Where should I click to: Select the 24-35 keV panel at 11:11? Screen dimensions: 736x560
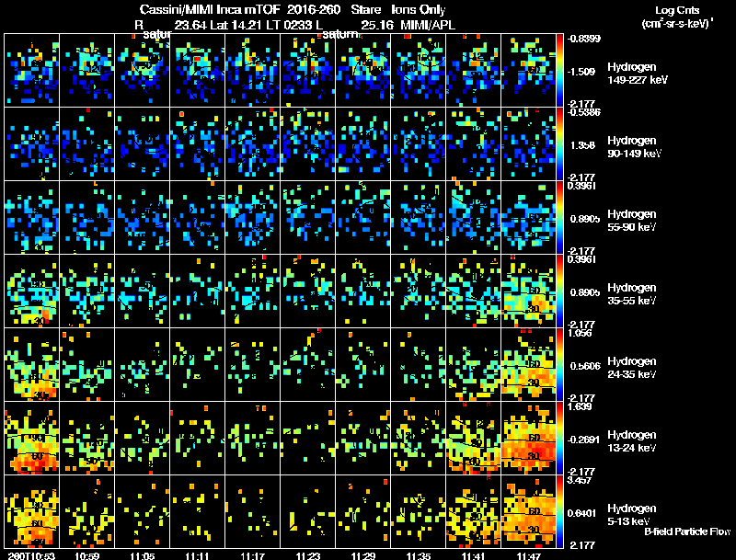point(197,365)
